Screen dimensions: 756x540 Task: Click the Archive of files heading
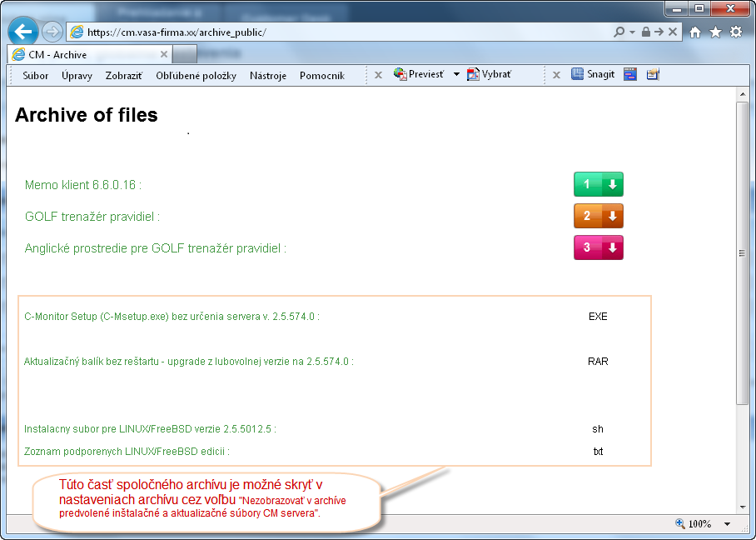click(x=87, y=115)
